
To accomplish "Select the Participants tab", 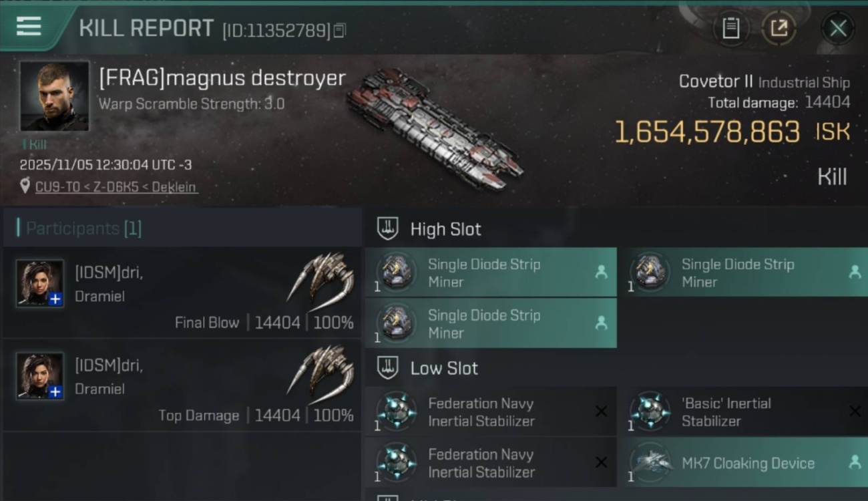I will click(83, 228).
